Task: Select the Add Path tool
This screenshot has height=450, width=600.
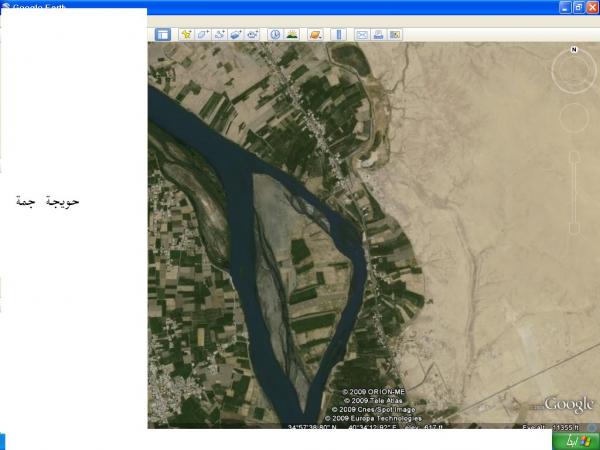Action: click(219, 34)
